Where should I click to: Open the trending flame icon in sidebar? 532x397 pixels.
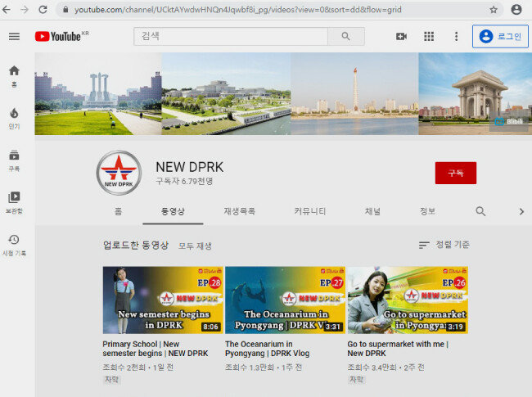pos(14,119)
